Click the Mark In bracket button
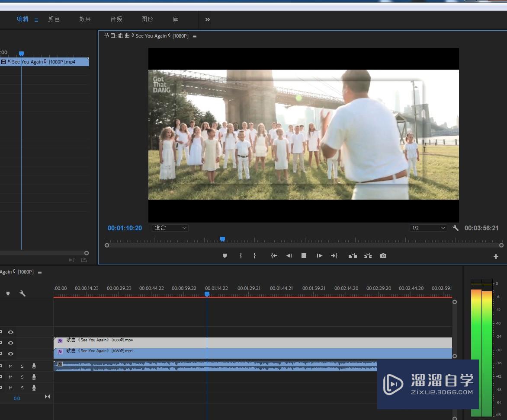The height and width of the screenshot is (420, 507). coord(241,255)
